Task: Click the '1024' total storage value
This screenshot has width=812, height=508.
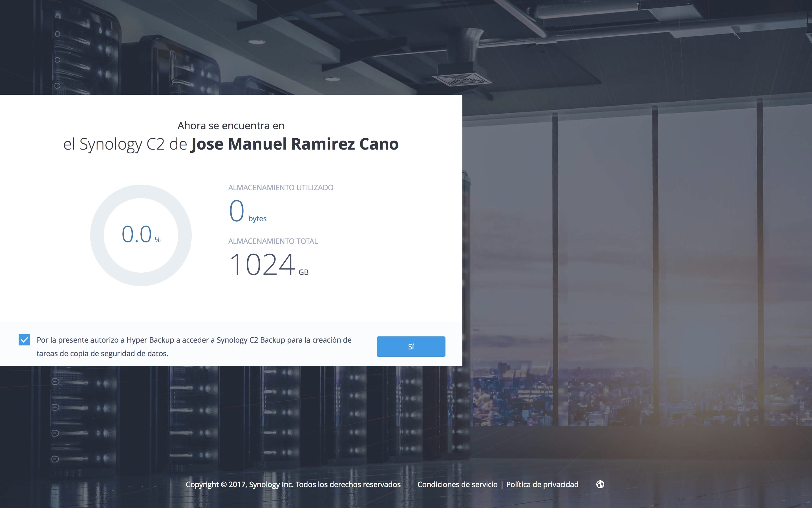Action: point(262,264)
